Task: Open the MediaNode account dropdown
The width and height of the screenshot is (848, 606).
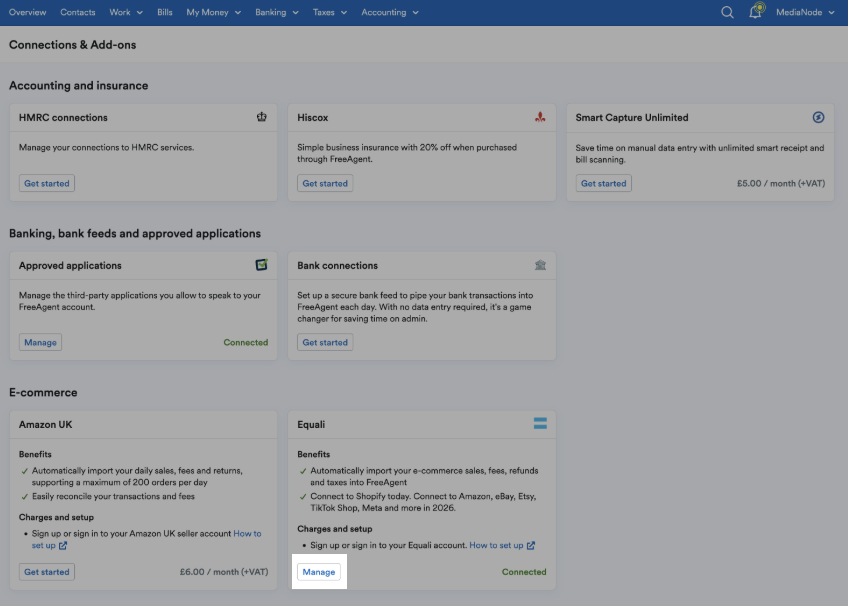Action: (x=805, y=12)
